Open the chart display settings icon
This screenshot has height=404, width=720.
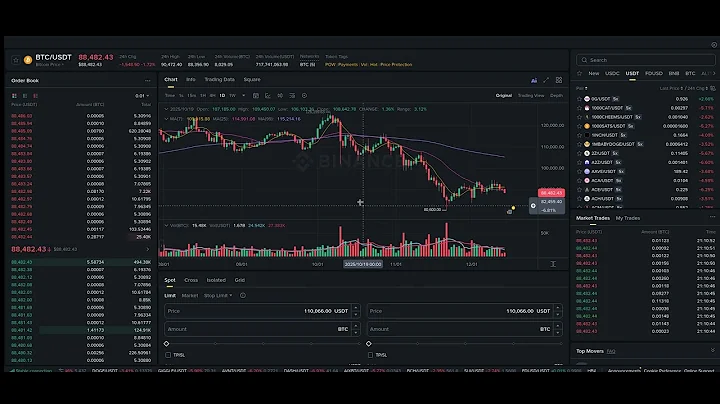coord(292,95)
